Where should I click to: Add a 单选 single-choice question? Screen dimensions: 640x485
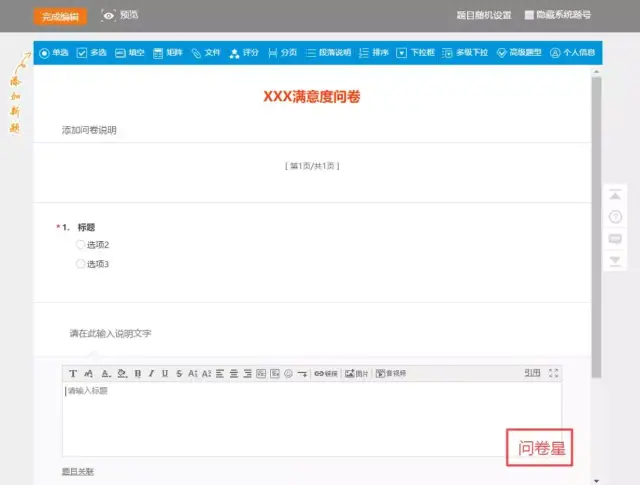(53, 53)
